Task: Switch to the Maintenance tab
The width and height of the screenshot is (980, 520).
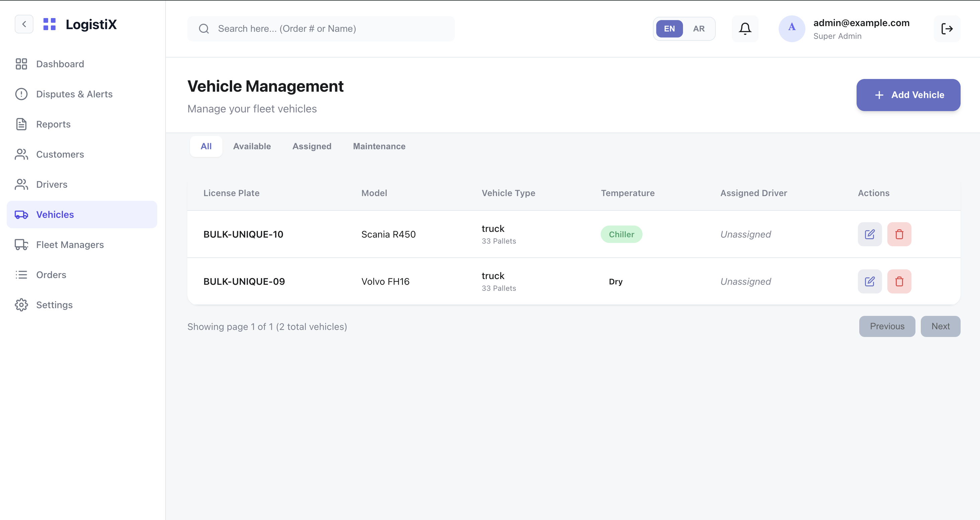Action: pos(379,146)
